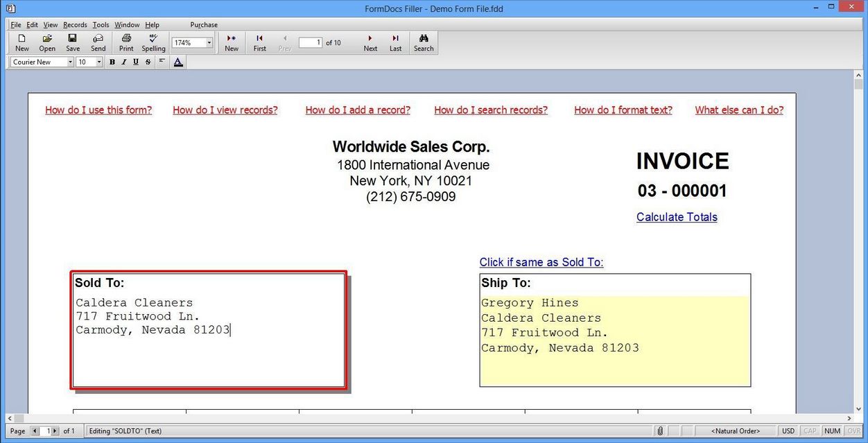The image size is (868, 443).
Task: Click 'Click if same as Sold To:' link
Action: coord(541,262)
